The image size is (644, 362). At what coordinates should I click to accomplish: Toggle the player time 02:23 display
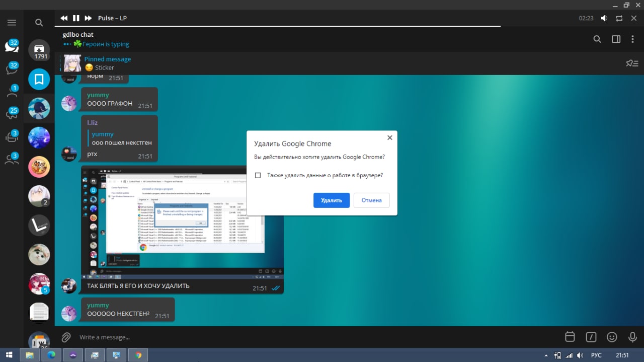tap(586, 18)
